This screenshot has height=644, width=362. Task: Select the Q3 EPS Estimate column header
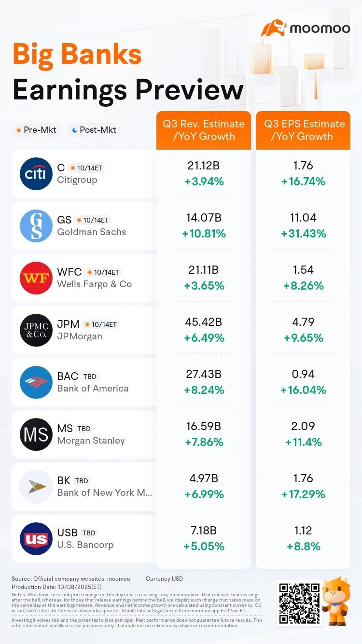(x=303, y=130)
